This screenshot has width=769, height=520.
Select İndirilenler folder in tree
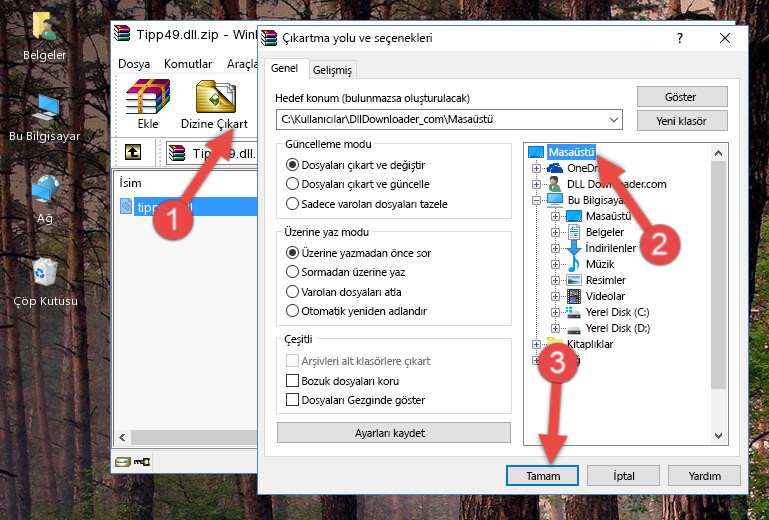[611, 248]
